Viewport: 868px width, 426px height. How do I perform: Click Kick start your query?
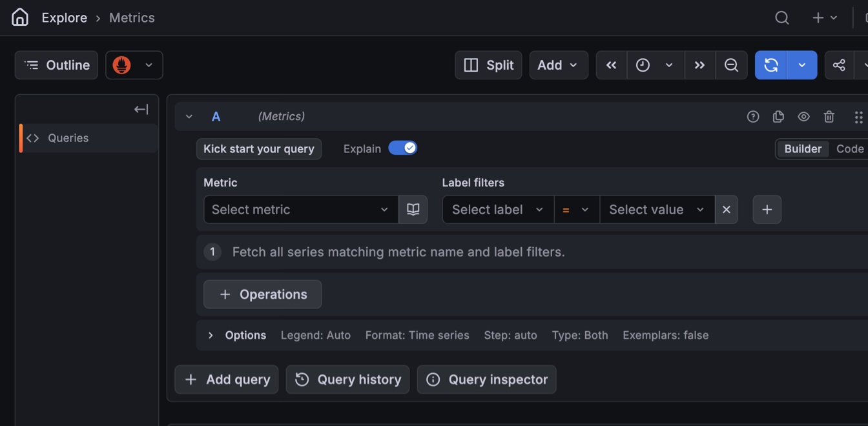(x=259, y=149)
